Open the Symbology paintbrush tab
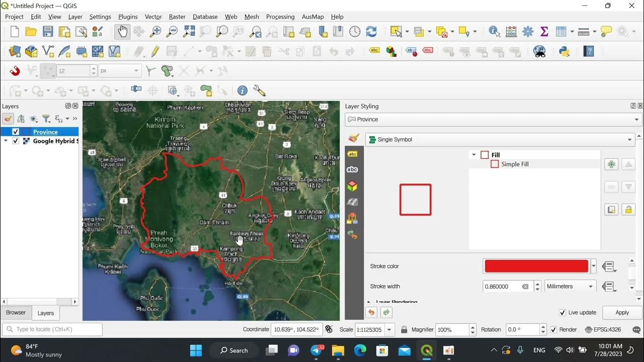The image size is (644, 362). 353,138
